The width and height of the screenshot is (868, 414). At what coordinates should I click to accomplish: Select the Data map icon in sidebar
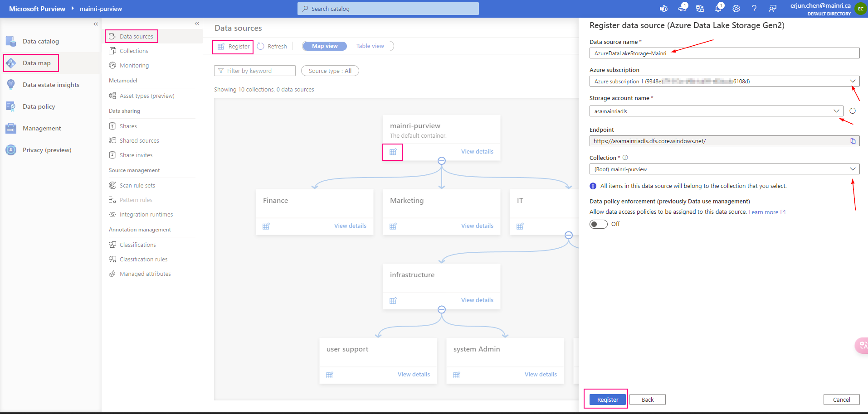[11, 63]
